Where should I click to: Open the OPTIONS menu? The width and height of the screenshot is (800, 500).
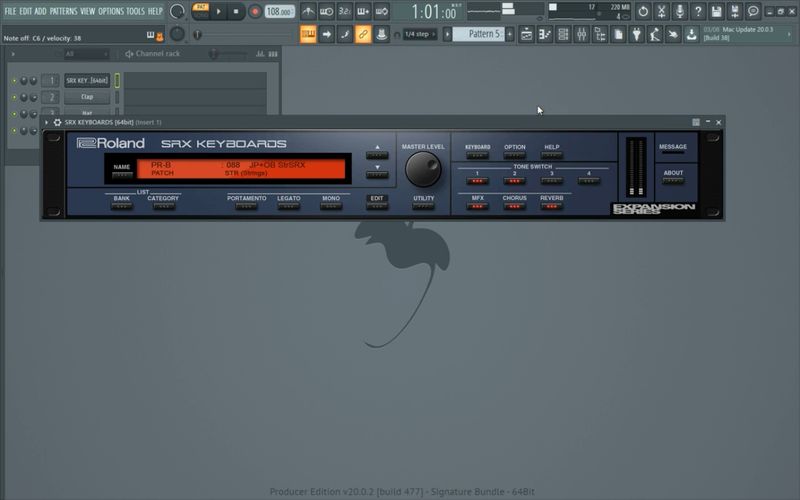point(111,11)
